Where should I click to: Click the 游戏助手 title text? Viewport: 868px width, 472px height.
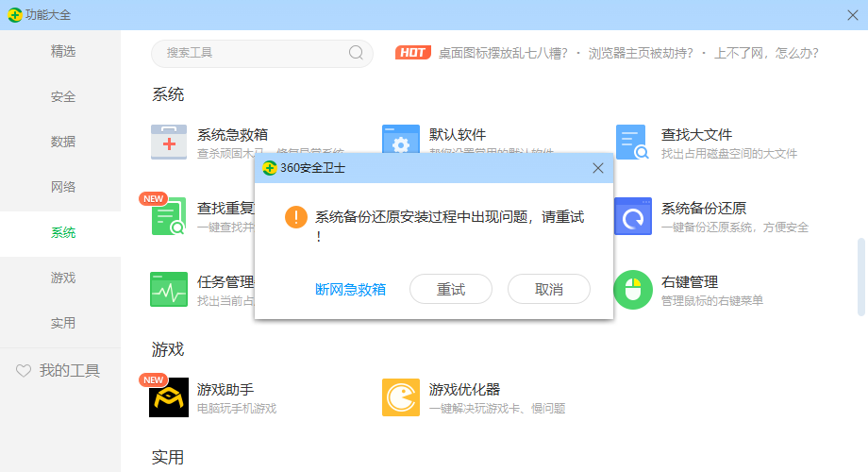[x=225, y=390]
